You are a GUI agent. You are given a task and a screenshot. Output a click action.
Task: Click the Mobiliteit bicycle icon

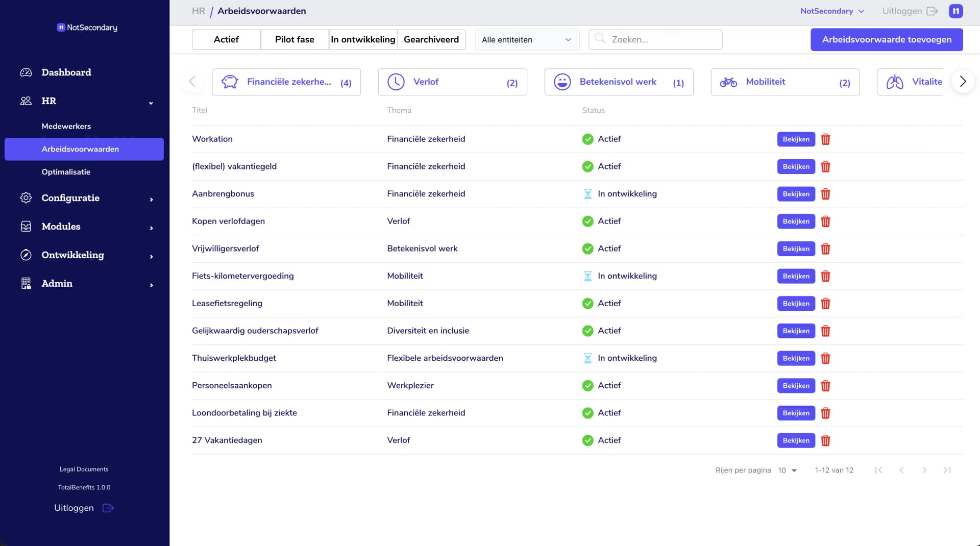point(728,82)
